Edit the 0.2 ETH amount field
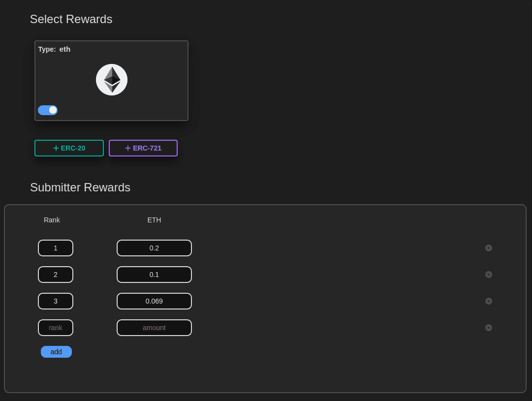 [x=154, y=248]
